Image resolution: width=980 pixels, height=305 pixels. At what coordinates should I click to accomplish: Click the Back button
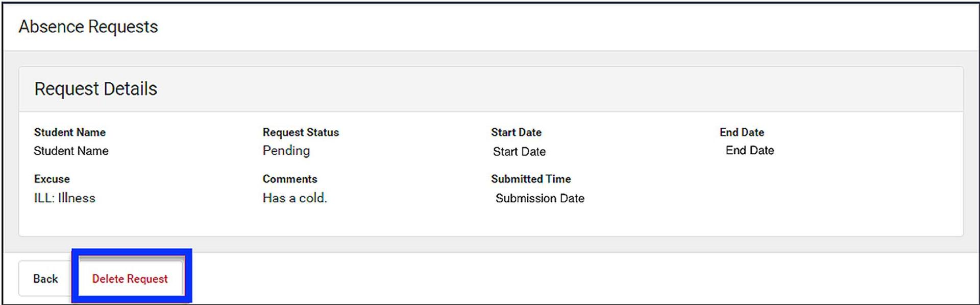click(45, 278)
